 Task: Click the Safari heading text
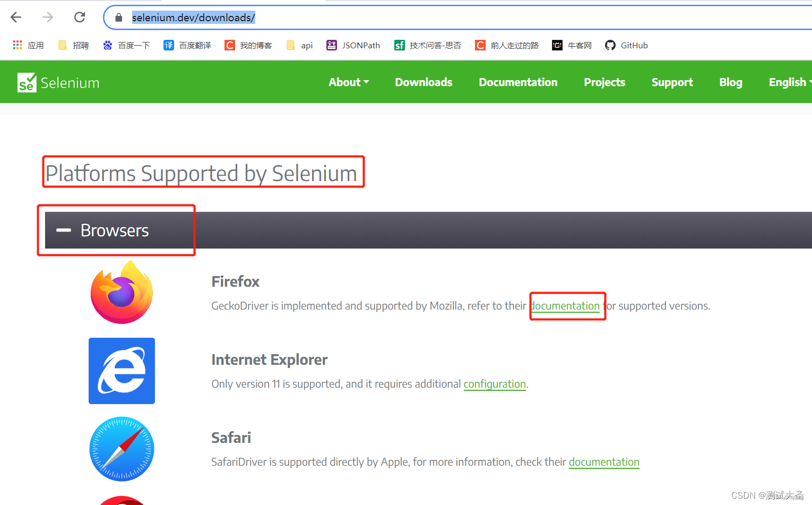(231, 438)
